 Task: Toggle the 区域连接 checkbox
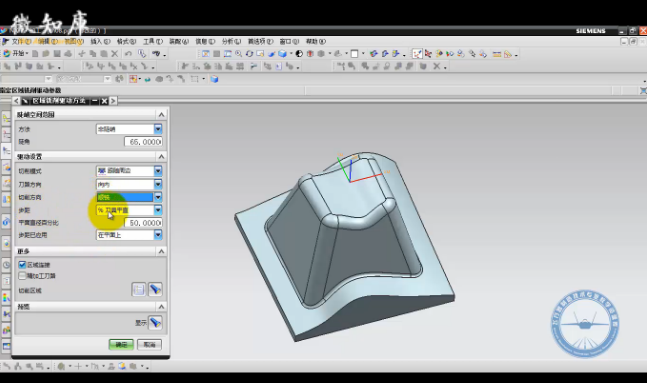tap(22, 265)
